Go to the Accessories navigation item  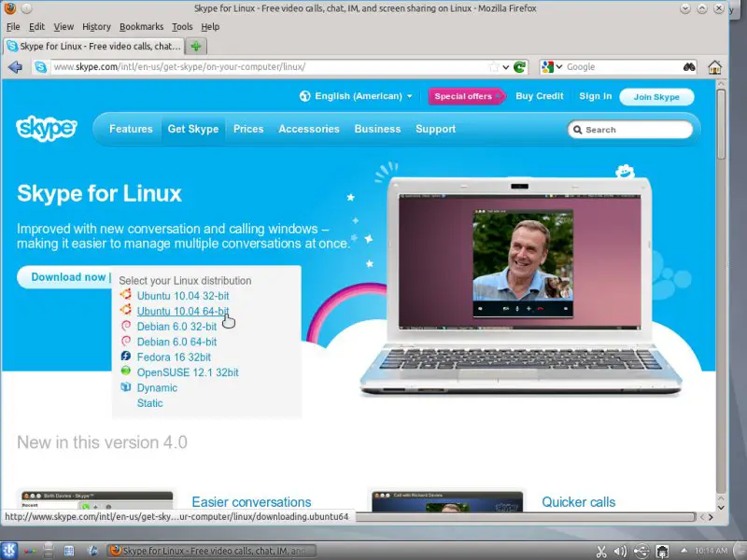(309, 129)
